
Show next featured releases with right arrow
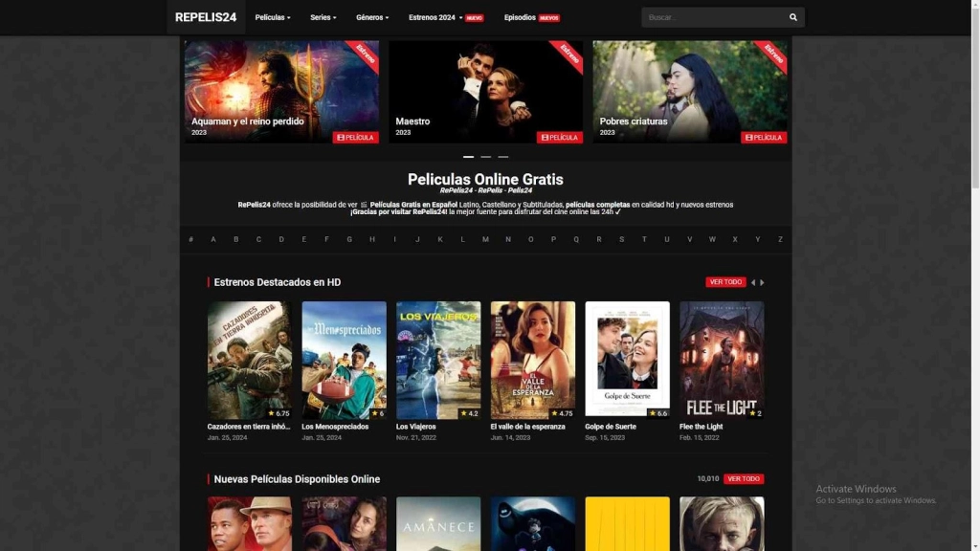click(x=762, y=282)
